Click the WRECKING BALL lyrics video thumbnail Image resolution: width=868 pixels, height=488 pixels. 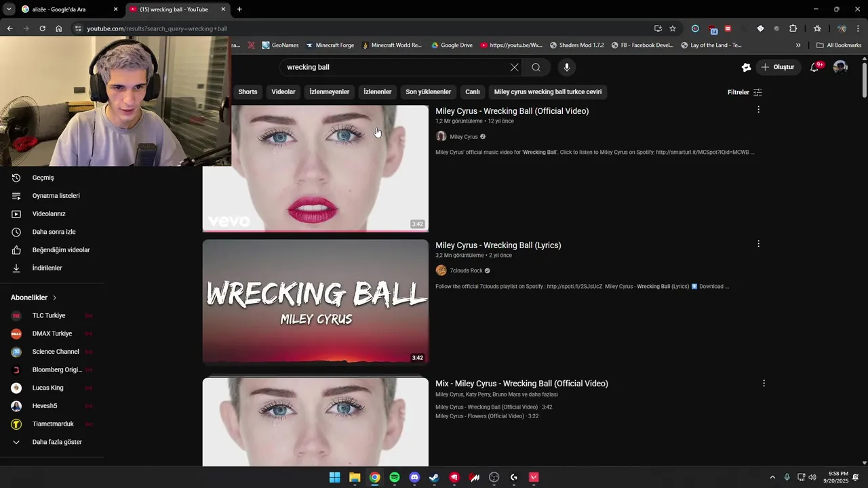point(315,302)
